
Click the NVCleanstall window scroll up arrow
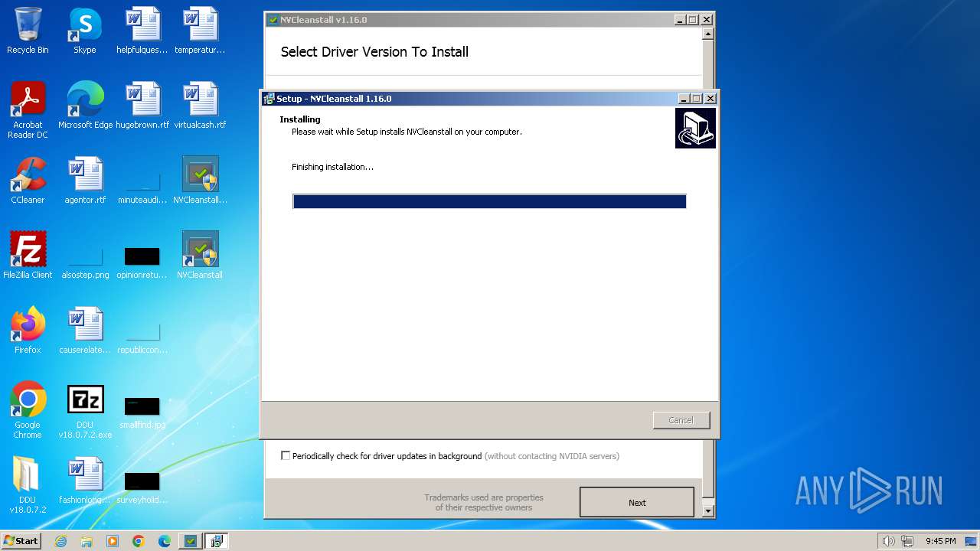[x=708, y=34]
